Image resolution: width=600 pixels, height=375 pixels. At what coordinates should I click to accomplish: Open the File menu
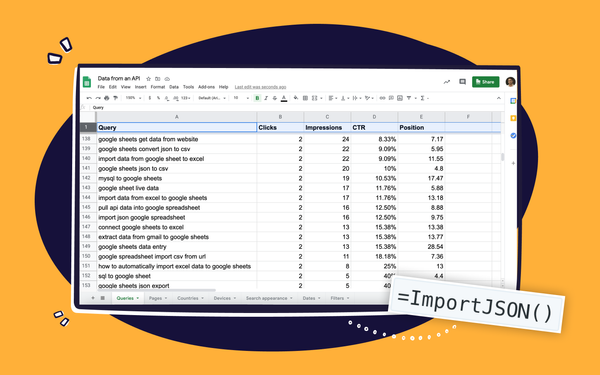101,87
